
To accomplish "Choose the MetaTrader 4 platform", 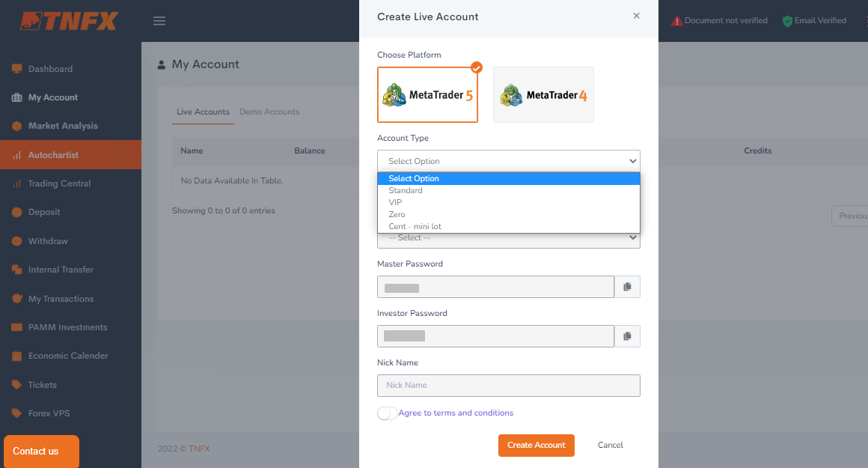I will pos(543,94).
